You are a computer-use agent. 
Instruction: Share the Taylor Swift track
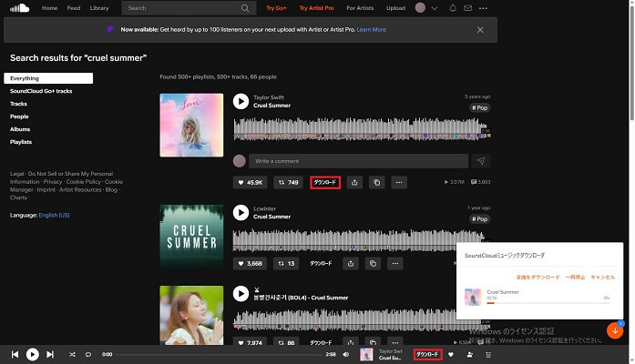(354, 182)
